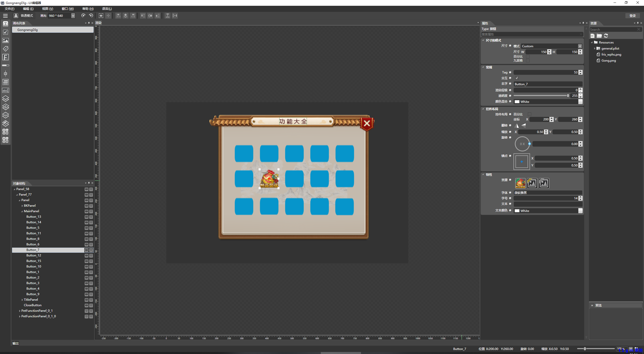Click the redo arrow in toolbar
This screenshot has height=354, width=644.
[83, 16]
